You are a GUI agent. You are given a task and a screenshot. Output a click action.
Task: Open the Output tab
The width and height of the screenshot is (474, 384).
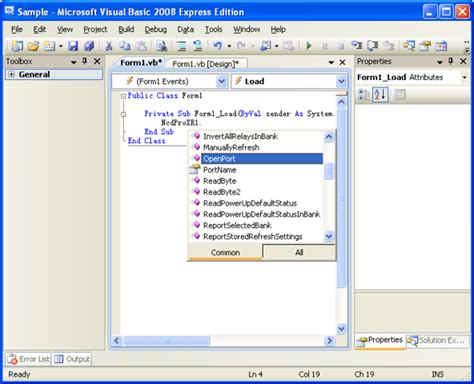coord(72,359)
